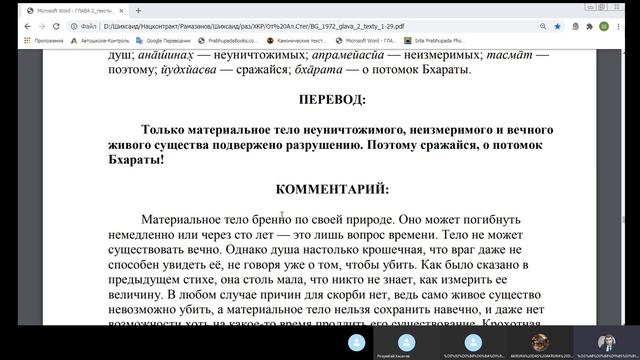Screen dimensions: 640x360
Task: Select the second participant avatar with name label
Action: click(407, 343)
